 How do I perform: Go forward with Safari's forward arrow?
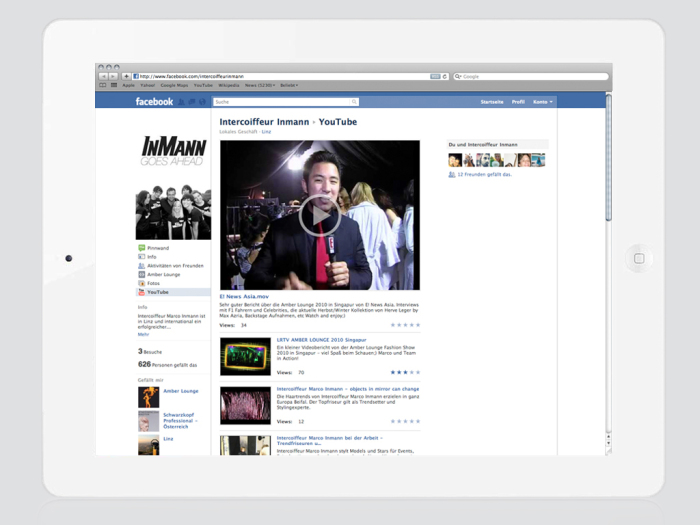113,76
